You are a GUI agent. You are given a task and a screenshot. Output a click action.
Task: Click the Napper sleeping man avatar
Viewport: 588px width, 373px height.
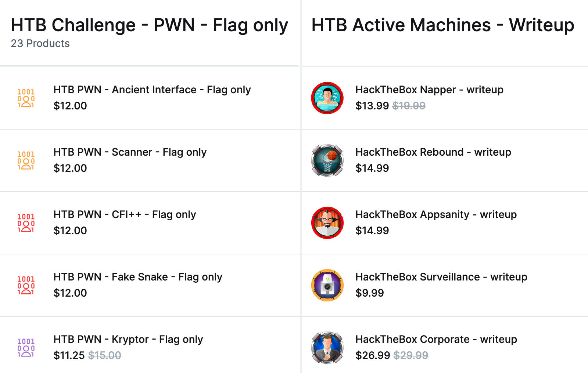click(327, 98)
